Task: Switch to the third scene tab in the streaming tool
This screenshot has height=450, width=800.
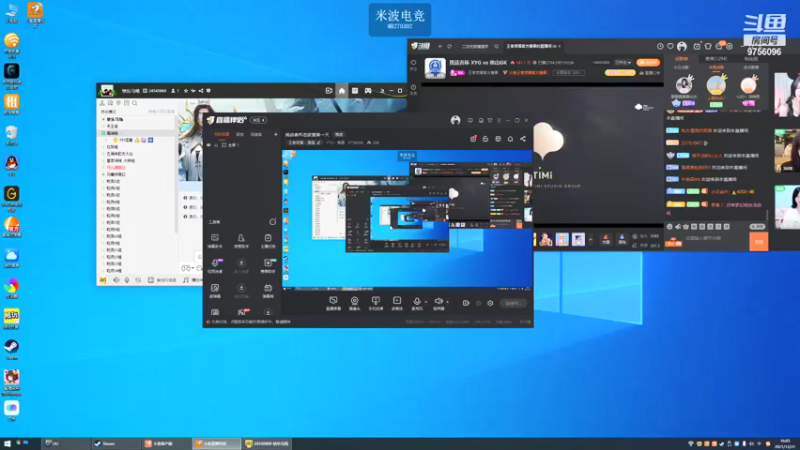Action: 256,134
